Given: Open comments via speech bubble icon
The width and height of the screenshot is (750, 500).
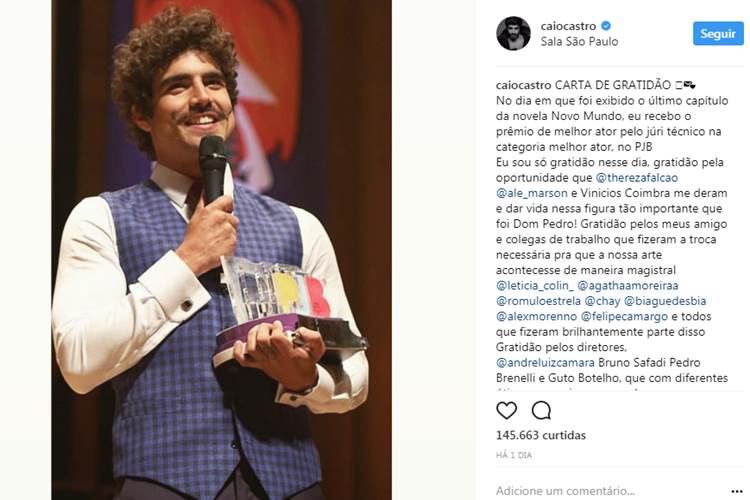Looking at the screenshot, I should pos(541,411).
